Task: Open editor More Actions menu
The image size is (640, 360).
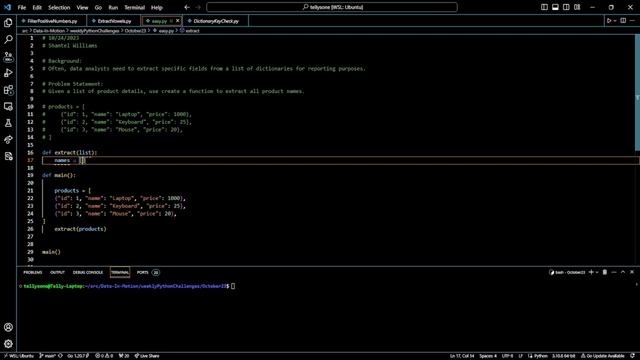Action: click(632, 21)
